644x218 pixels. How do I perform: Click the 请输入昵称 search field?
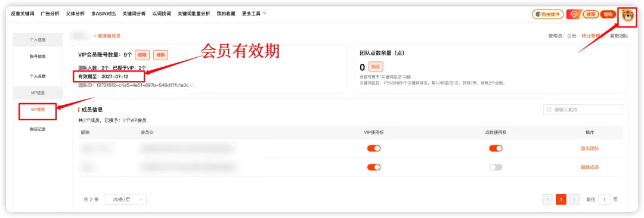click(583, 110)
